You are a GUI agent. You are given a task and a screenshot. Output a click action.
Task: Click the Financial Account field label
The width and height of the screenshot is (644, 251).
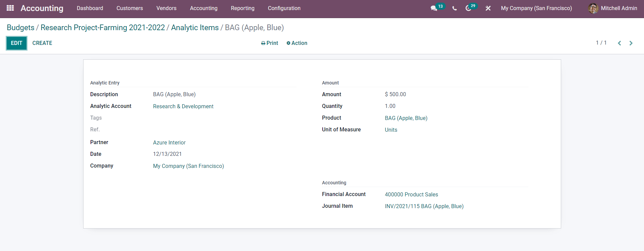pyautogui.click(x=343, y=194)
